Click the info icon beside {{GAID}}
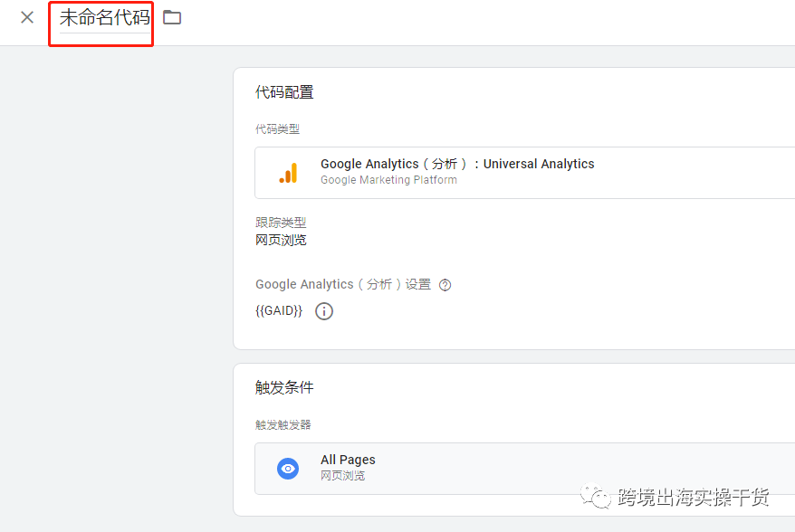 click(x=323, y=310)
